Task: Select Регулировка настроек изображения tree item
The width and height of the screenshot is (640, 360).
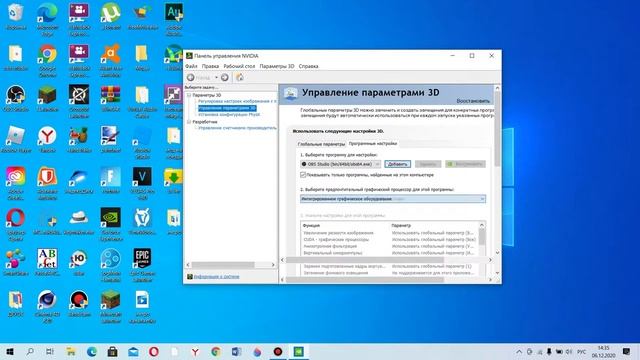Action: pos(237,101)
